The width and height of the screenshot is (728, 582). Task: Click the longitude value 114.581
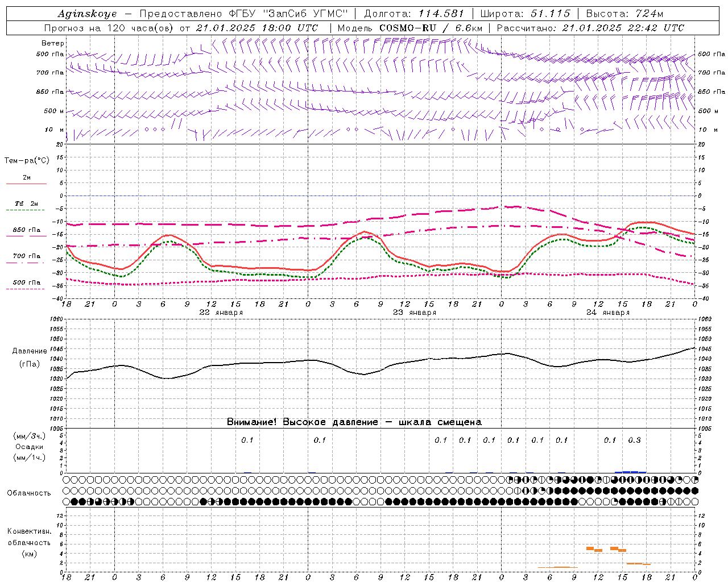441,14
